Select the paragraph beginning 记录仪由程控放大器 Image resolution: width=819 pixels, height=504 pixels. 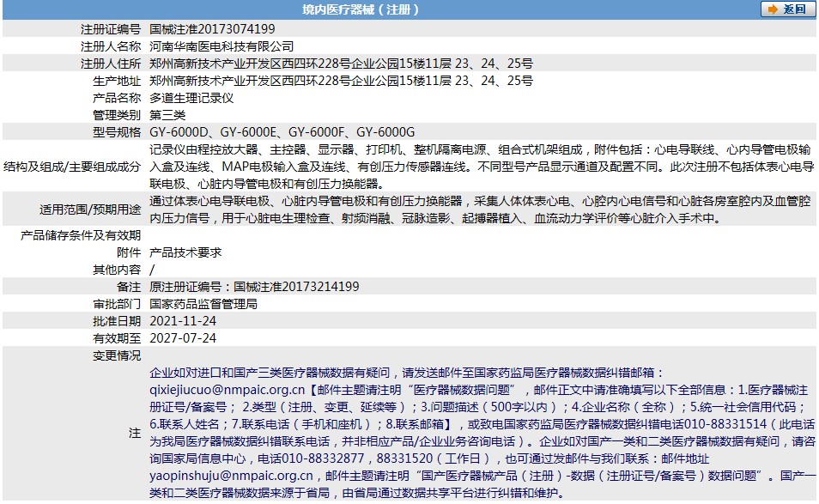pyautogui.click(x=482, y=167)
